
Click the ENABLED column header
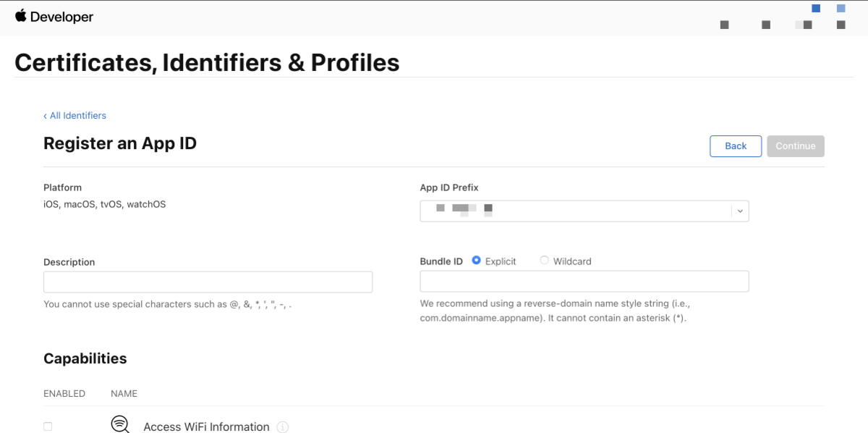64,394
